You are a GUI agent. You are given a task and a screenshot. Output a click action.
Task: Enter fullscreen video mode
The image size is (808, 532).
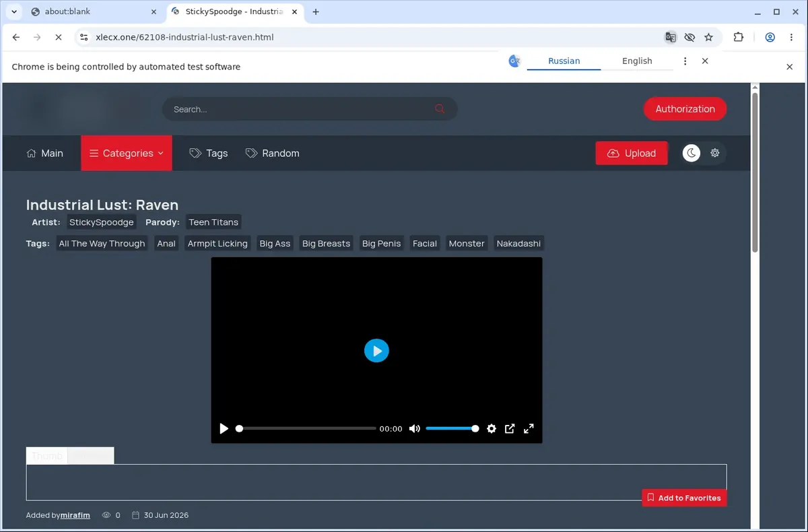529,429
